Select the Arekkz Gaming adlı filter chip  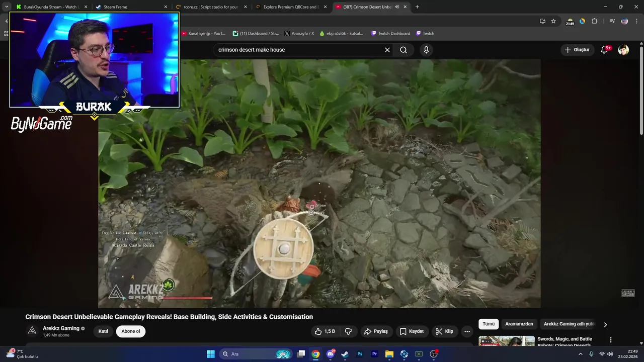[x=569, y=324]
